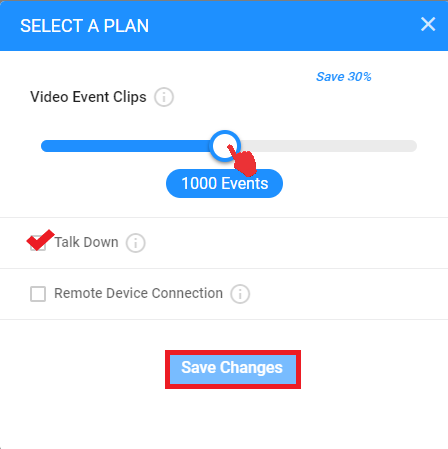This screenshot has width=448, height=449.
Task: Click the far right end of slider track
Action: pyautogui.click(x=413, y=146)
